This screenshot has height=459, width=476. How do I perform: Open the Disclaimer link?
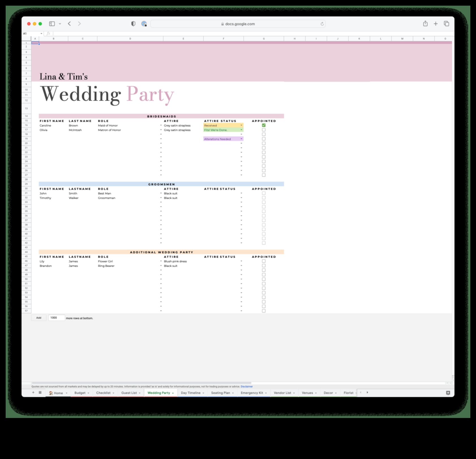246,386
